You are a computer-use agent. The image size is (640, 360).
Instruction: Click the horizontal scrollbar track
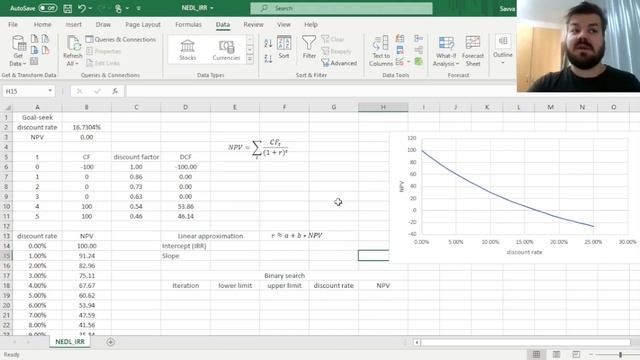coord(526,342)
